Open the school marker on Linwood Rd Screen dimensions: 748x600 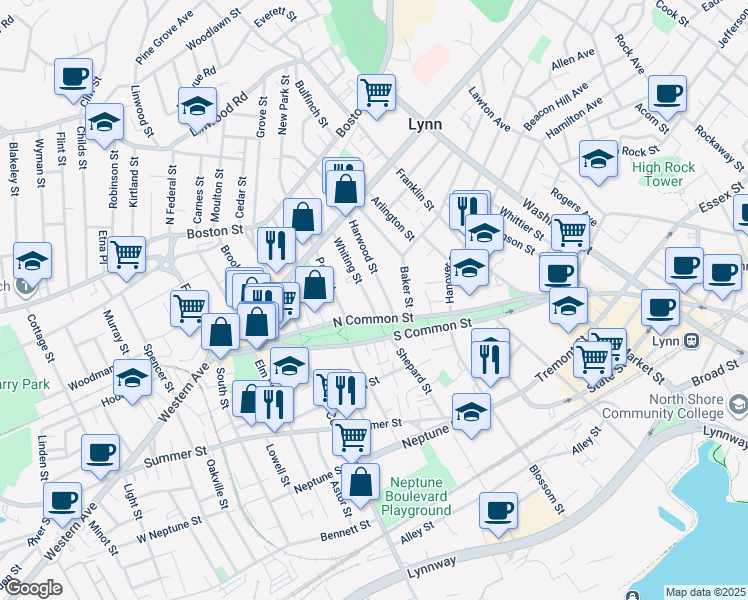coord(197,107)
